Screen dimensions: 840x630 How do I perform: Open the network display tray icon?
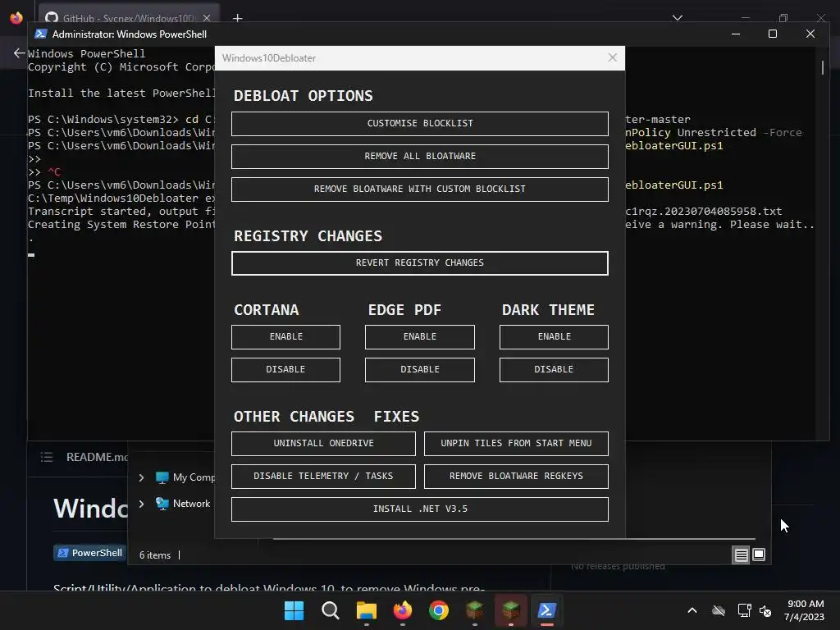tap(743, 610)
